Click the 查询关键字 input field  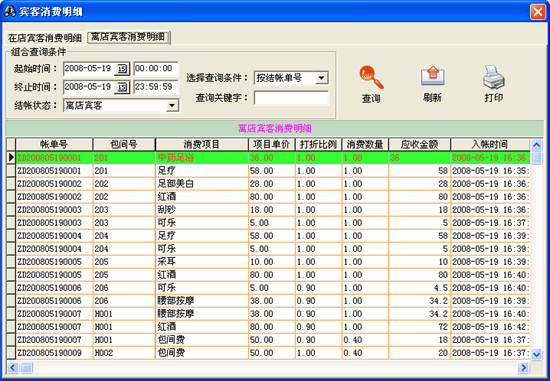tap(291, 98)
